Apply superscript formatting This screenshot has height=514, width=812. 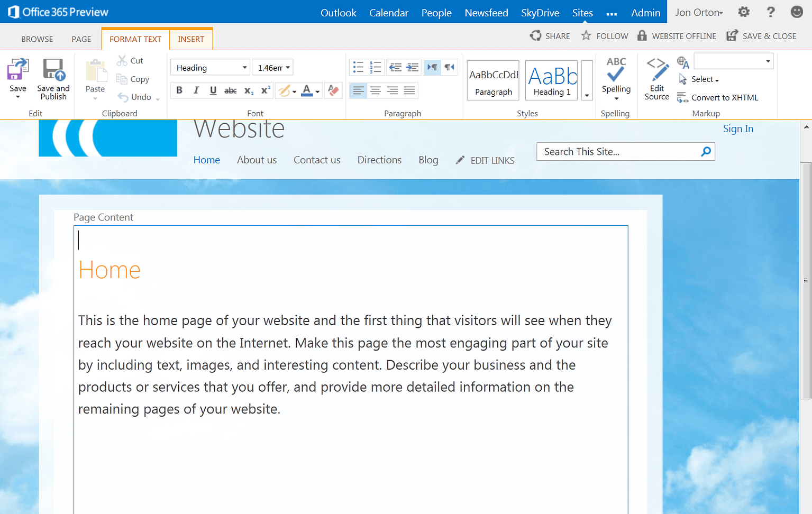[264, 90]
